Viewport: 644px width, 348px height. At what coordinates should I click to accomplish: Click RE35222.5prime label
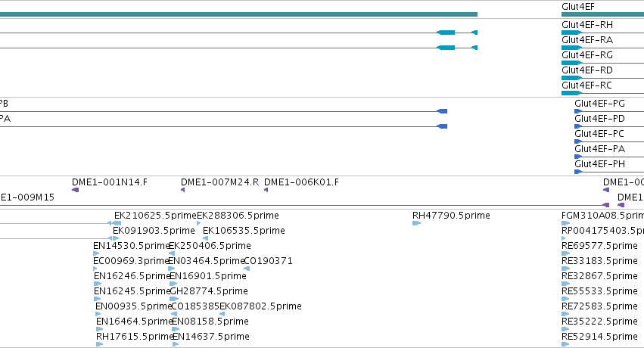[599, 322]
